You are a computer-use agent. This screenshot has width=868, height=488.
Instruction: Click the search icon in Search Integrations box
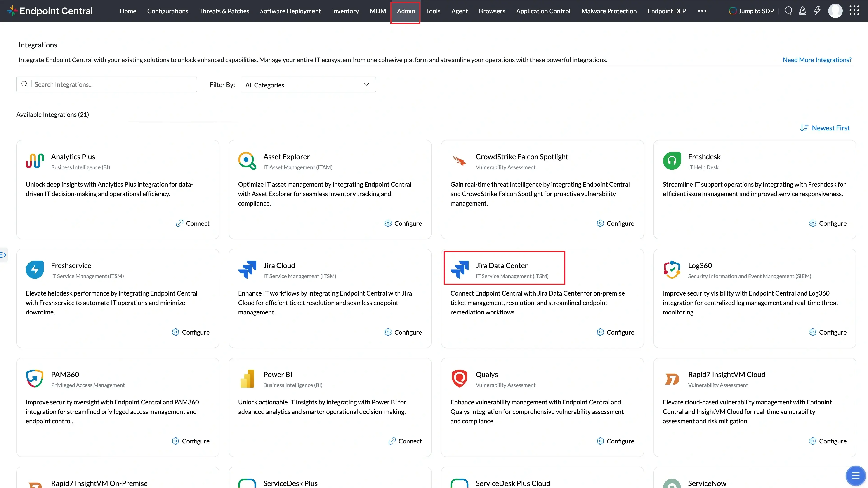click(24, 84)
